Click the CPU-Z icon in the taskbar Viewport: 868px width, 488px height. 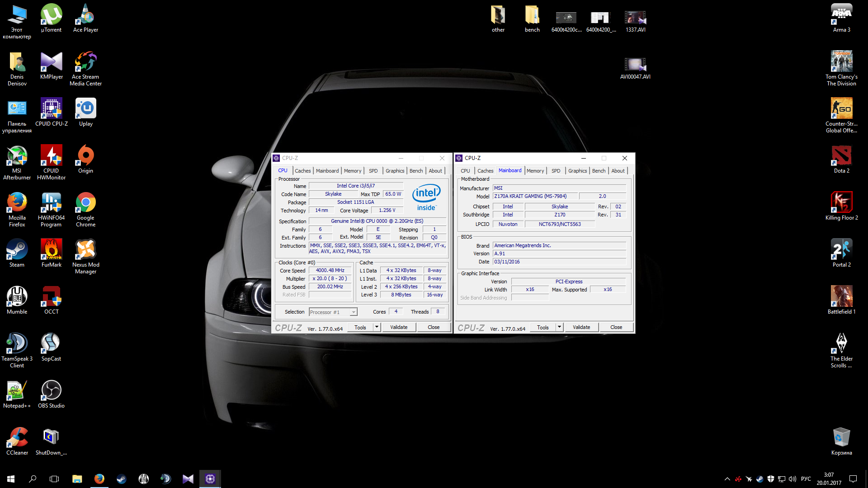[x=210, y=479]
